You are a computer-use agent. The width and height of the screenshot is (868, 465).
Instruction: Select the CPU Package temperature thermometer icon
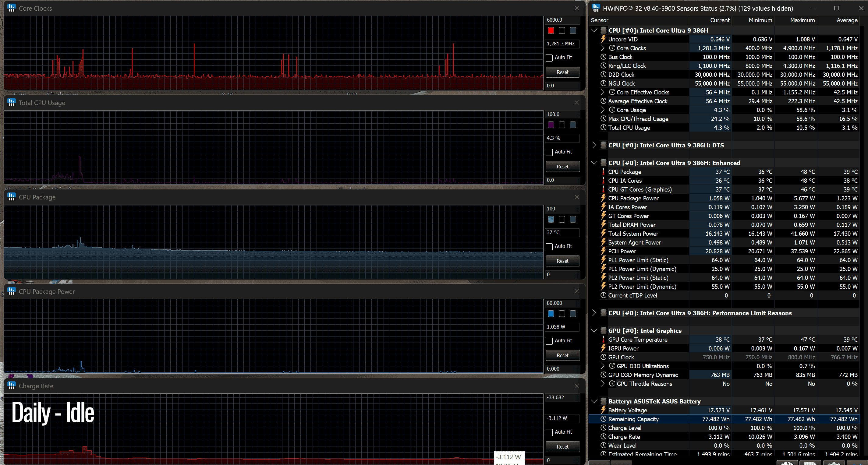click(604, 172)
